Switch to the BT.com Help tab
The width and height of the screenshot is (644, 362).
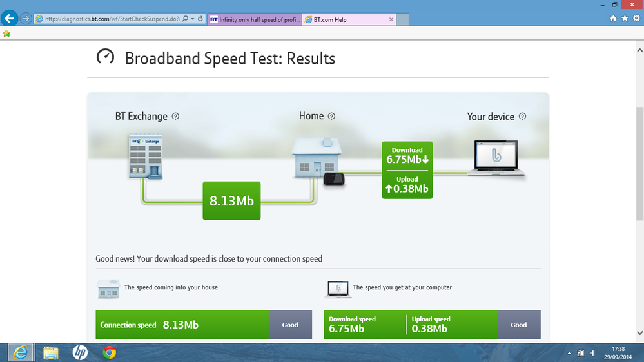coord(349,19)
